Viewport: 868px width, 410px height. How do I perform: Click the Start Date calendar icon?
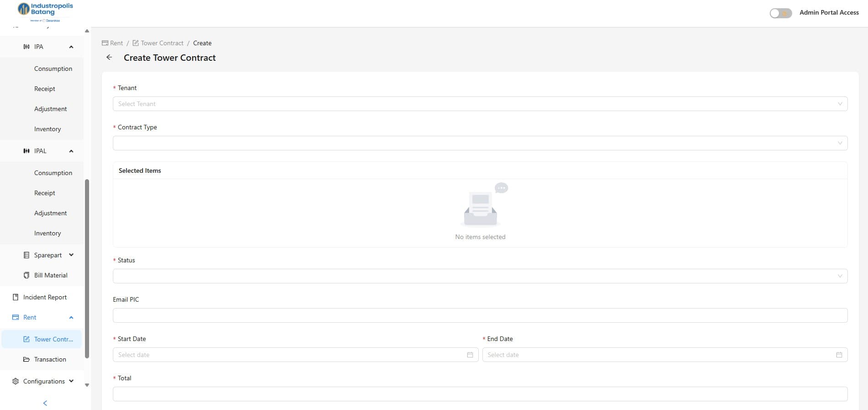(x=470, y=355)
